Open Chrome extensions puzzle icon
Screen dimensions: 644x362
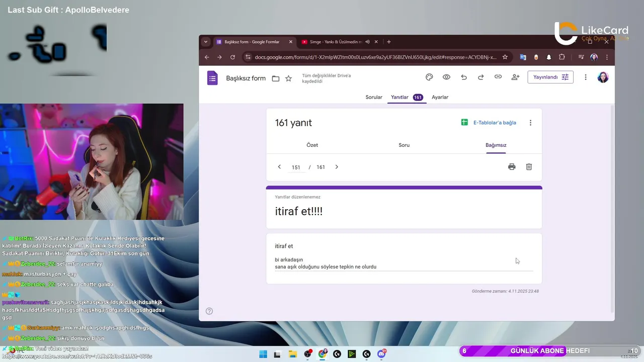pyautogui.click(x=562, y=57)
